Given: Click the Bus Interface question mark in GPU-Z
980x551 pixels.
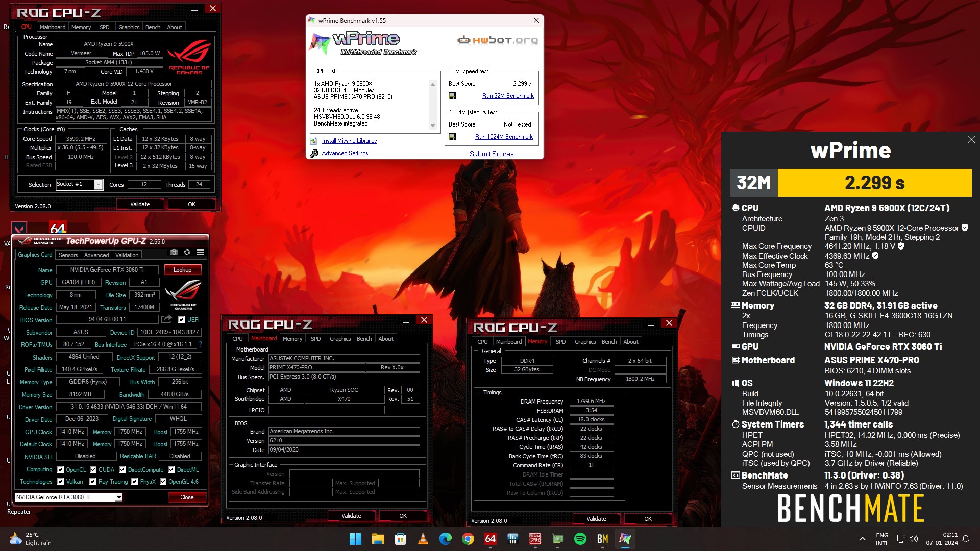Looking at the screenshot, I should [x=200, y=344].
